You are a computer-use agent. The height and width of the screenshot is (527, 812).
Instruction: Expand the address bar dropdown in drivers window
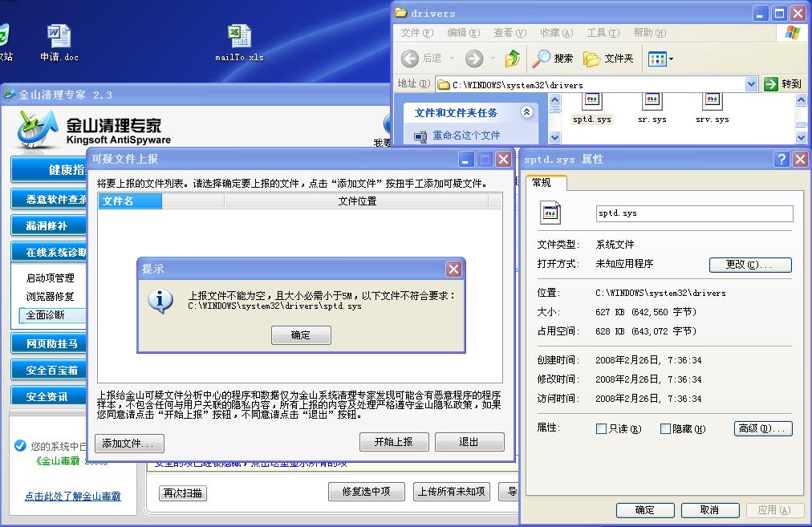point(751,84)
